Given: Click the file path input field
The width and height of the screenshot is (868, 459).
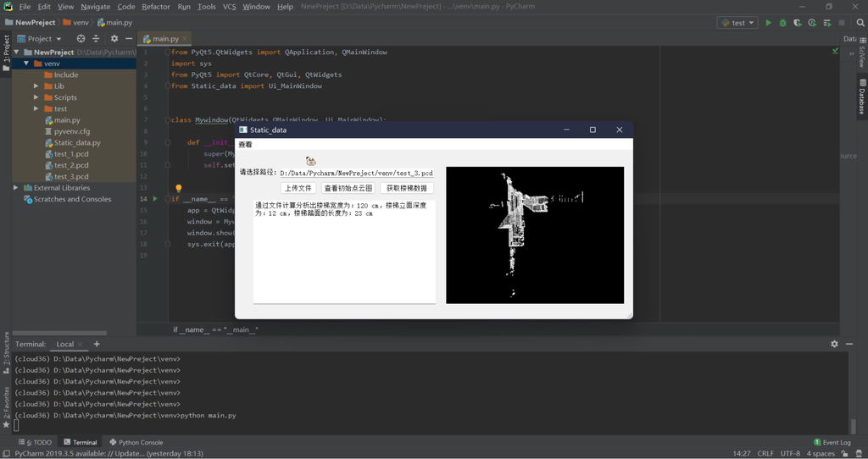Looking at the screenshot, I should tap(356, 173).
